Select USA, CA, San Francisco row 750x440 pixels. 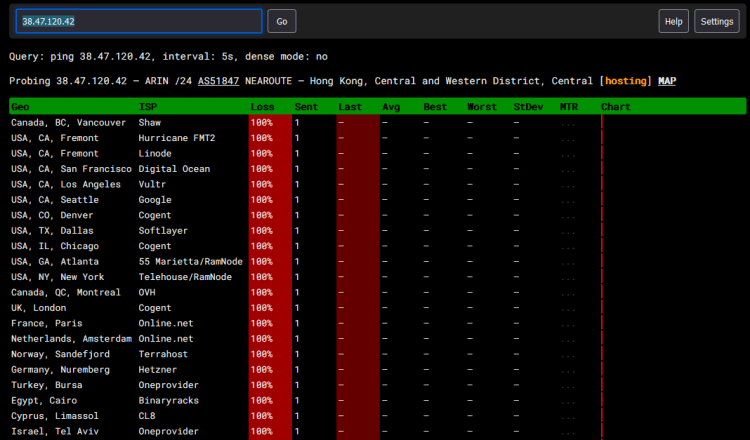(x=377, y=169)
